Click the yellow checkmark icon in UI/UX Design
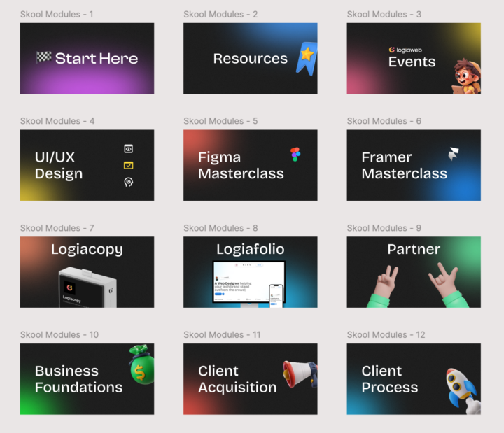 pyautogui.click(x=129, y=165)
